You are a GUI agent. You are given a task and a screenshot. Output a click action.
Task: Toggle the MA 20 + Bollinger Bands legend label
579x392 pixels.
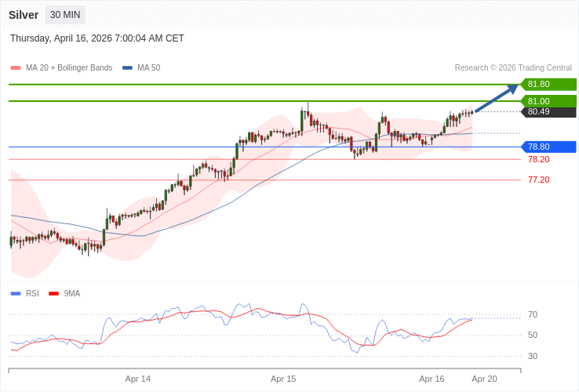click(x=69, y=68)
